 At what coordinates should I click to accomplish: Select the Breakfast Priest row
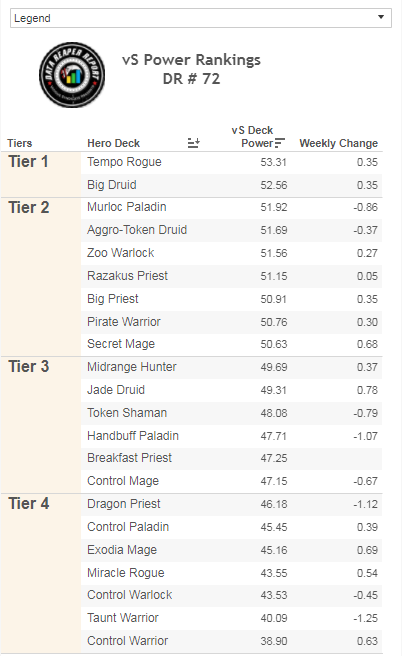coord(231,459)
